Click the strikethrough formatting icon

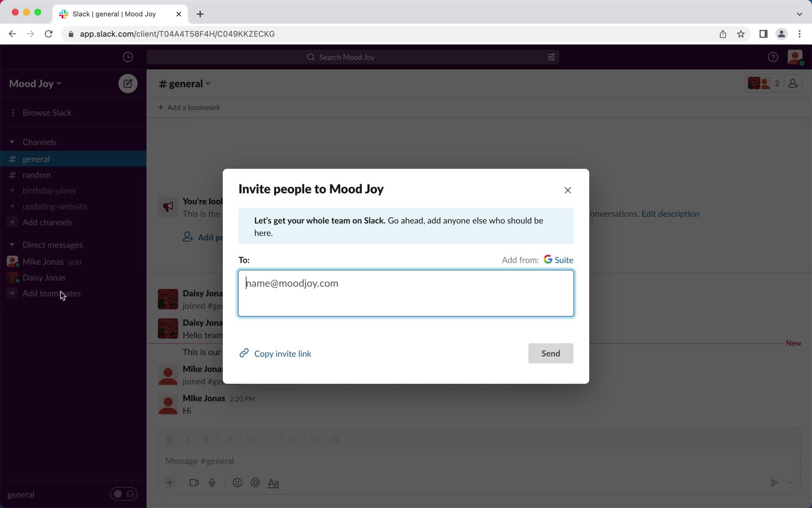[x=206, y=439]
